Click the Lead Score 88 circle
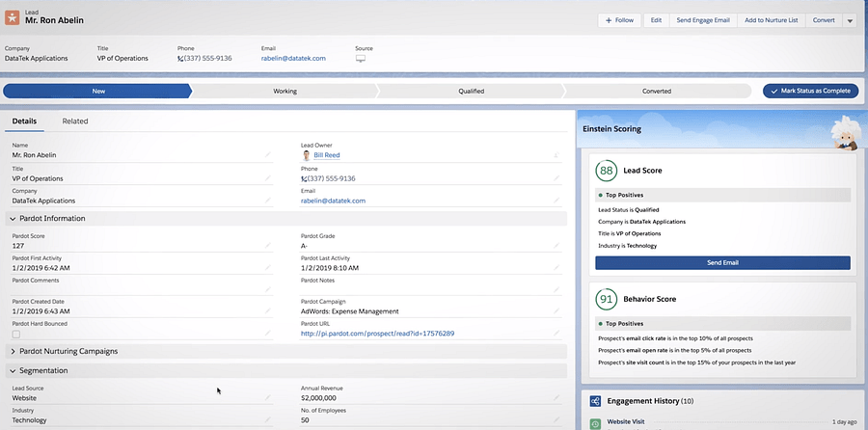Image resolution: width=868 pixels, height=430 pixels. [x=607, y=171]
